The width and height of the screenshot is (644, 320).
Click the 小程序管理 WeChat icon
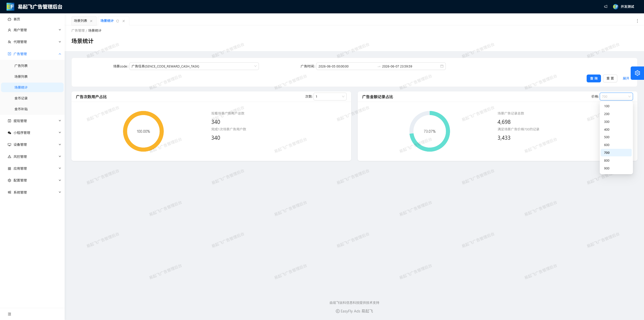[9, 133]
